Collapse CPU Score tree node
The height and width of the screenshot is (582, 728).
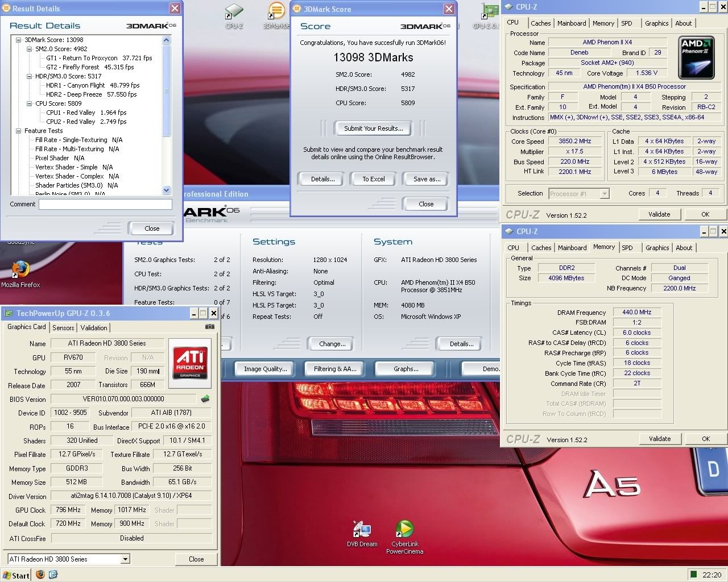point(30,103)
